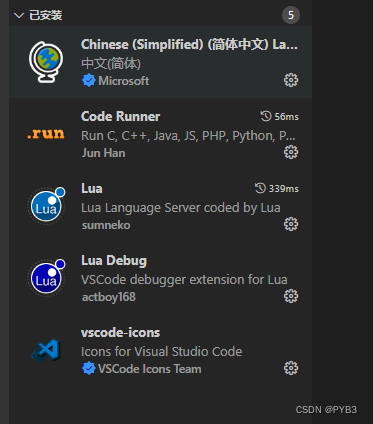The width and height of the screenshot is (373, 424).
Task: Select the sumneko Lua extension logo
Action: click(x=46, y=206)
